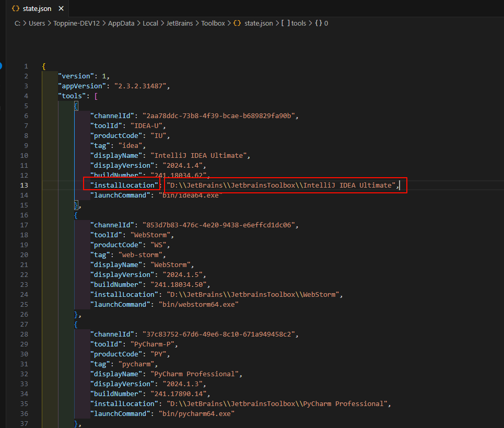Click the tag value "web-storm"
Image resolution: width=504 pixels, height=428 pixels.
(x=140, y=255)
